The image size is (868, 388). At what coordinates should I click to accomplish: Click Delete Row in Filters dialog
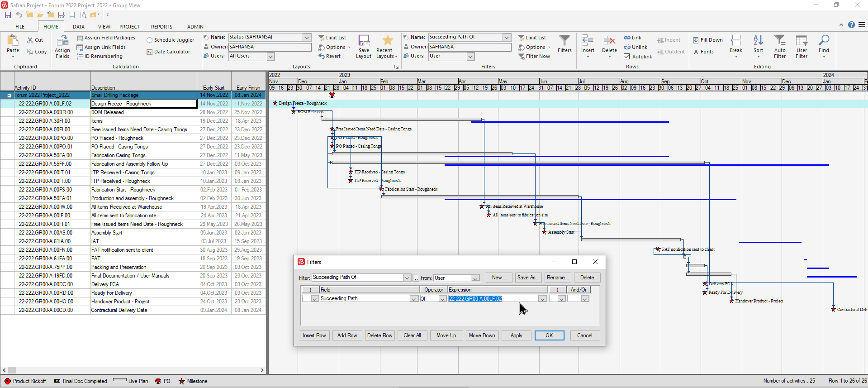379,335
